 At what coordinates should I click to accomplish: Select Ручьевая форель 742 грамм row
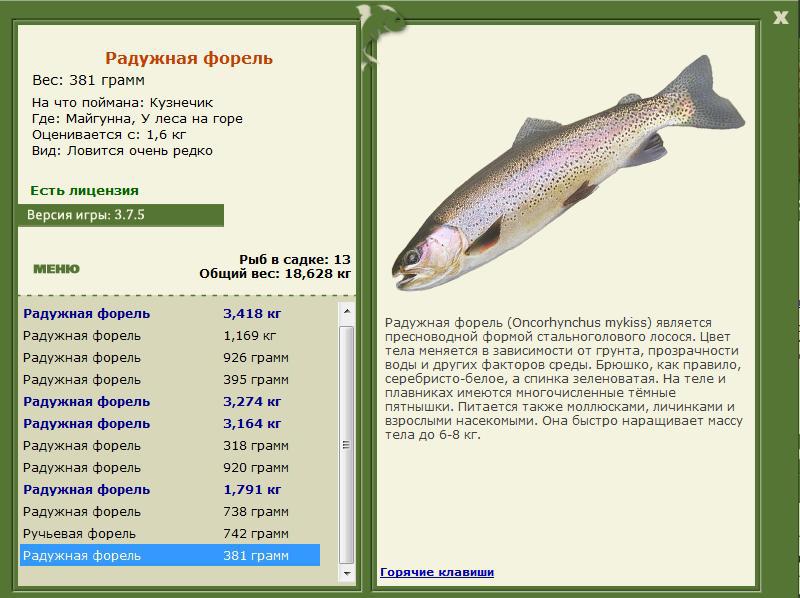pos(170,533)
